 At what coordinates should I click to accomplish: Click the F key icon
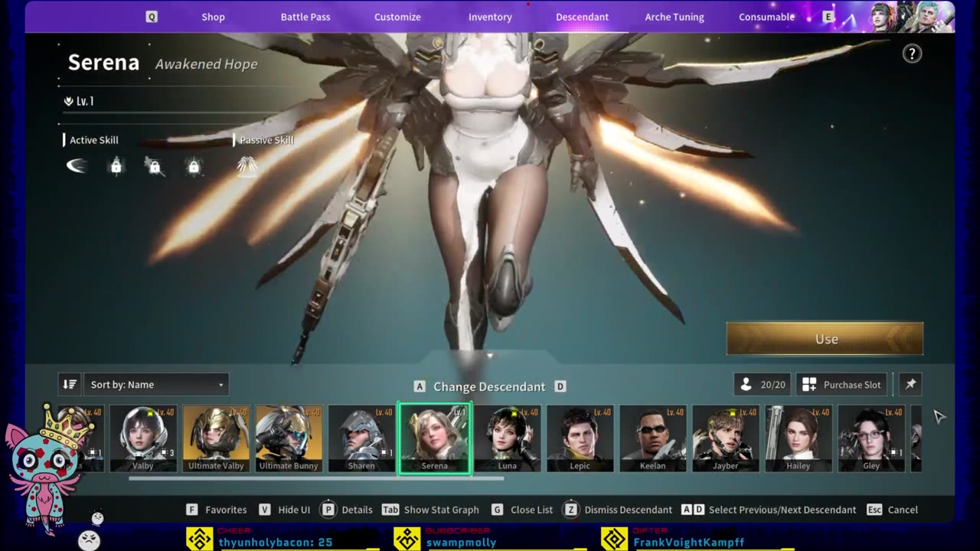point(192,510)
